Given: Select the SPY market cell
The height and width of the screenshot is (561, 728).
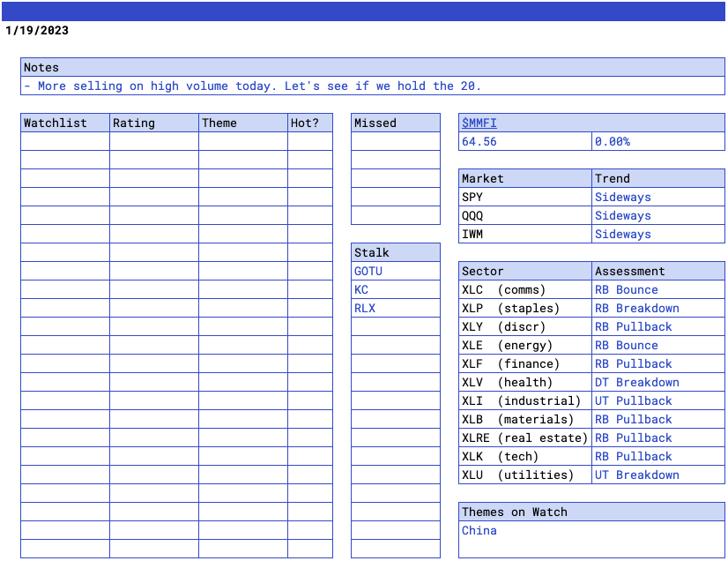Looking at the screenshot, I should [525, 197].
